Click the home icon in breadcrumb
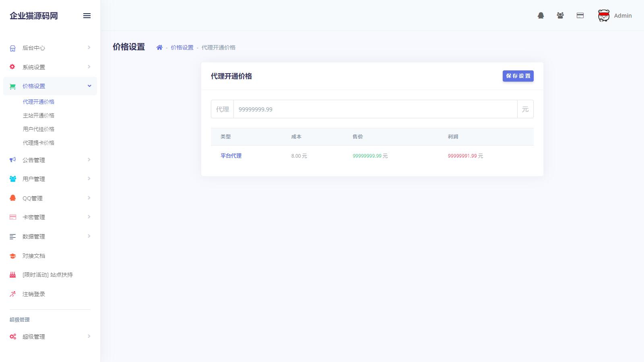Screen dimensions: 644x362 pos(159,47)
